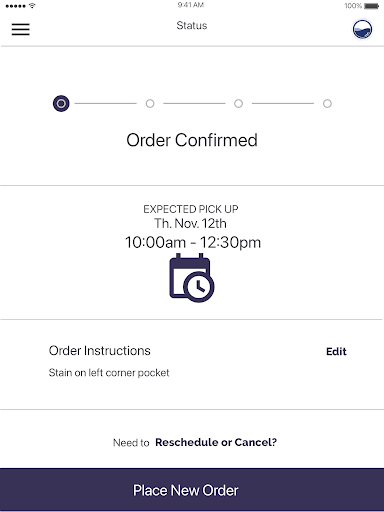The height and width of the screenshot is (512, 384).
Task: Tap the calendar clock icon
Action: click(192, 278)
